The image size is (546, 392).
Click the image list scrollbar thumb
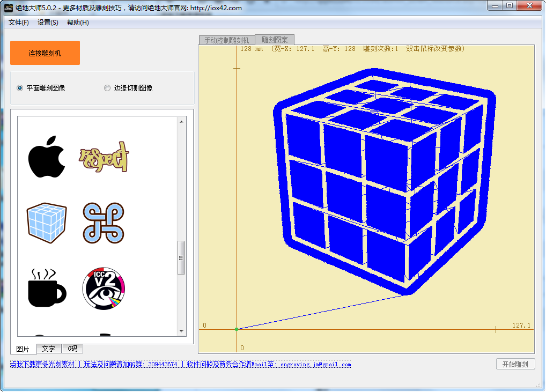[181, 257]
